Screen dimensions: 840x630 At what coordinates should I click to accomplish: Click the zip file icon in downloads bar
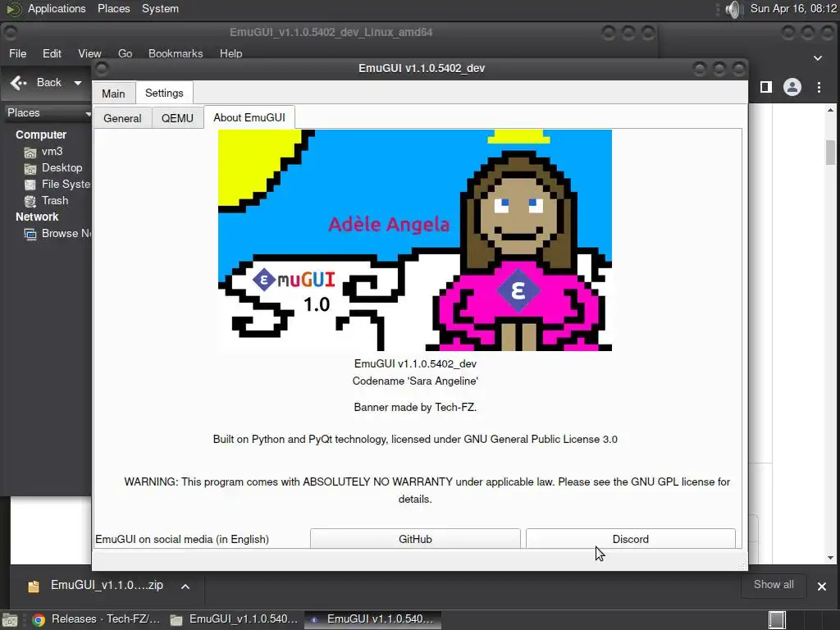pos(33,586)
